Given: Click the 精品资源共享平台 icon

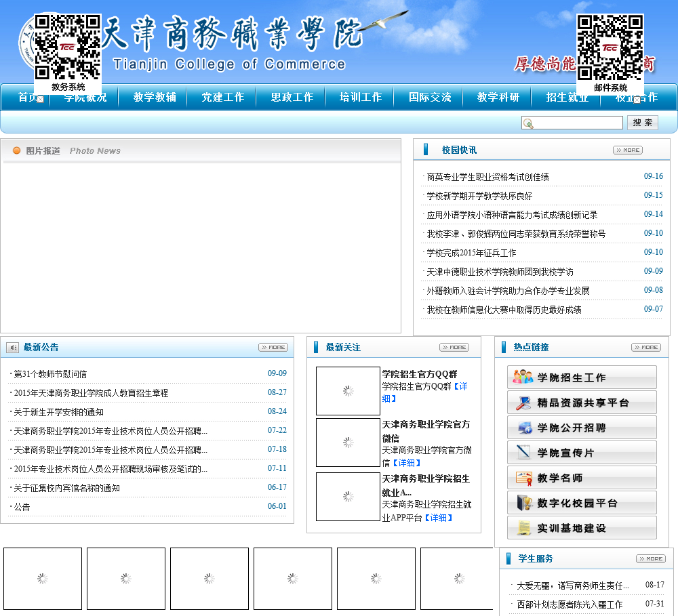Looking at the screenshot, I should [523, 403].
